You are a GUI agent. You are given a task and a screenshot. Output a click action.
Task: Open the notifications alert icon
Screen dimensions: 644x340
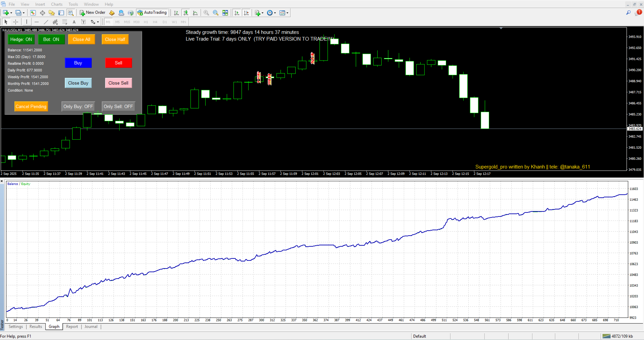[638, 13]
